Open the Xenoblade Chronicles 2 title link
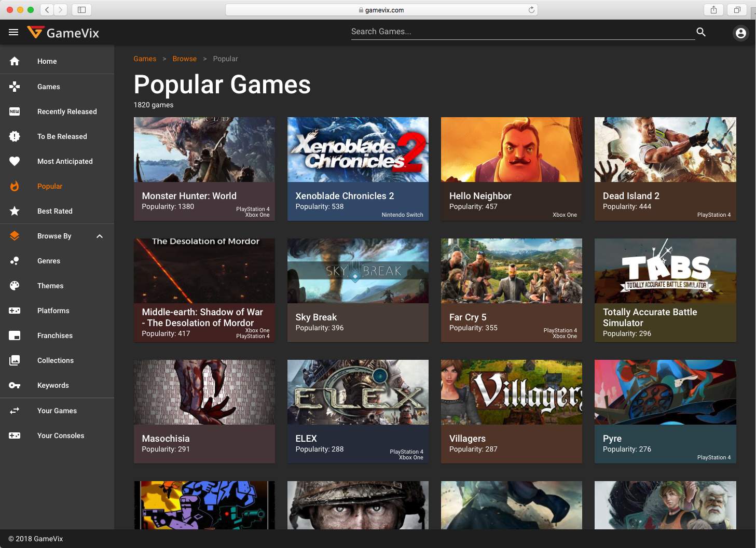 pos(345,196)
